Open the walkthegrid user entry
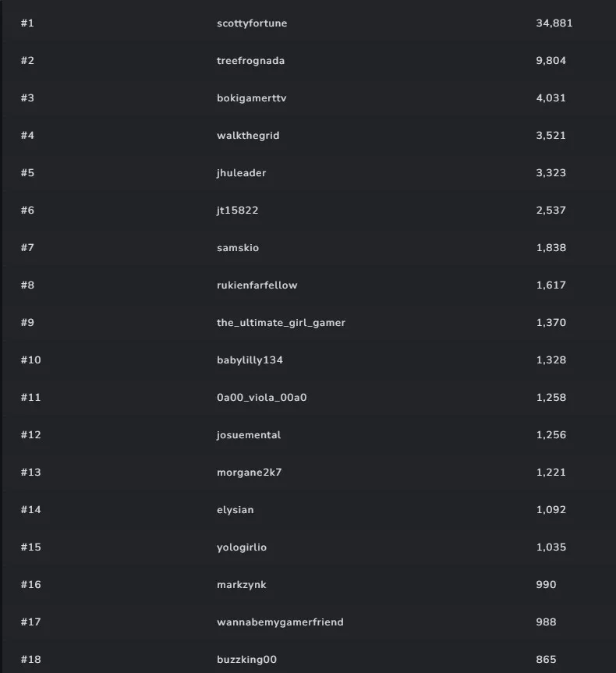This screenshot has height=673, width=616. pyautogui.click(x=248, y=136)
